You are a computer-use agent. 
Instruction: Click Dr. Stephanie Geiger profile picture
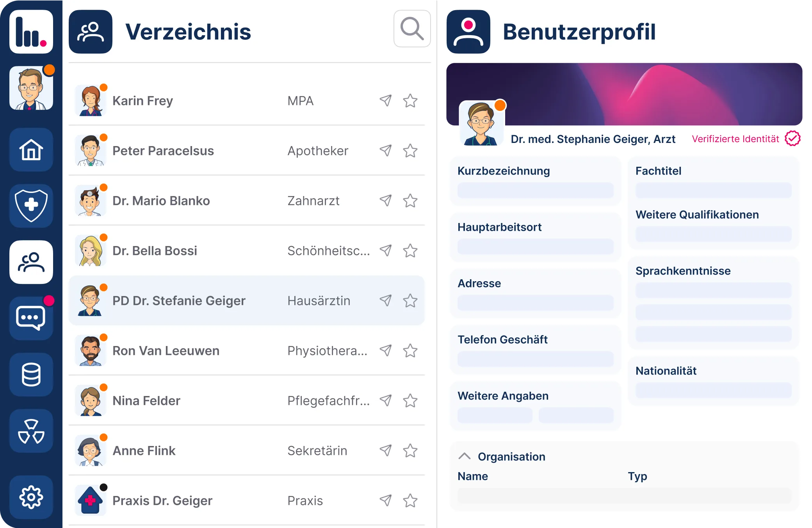click(481, 123)
